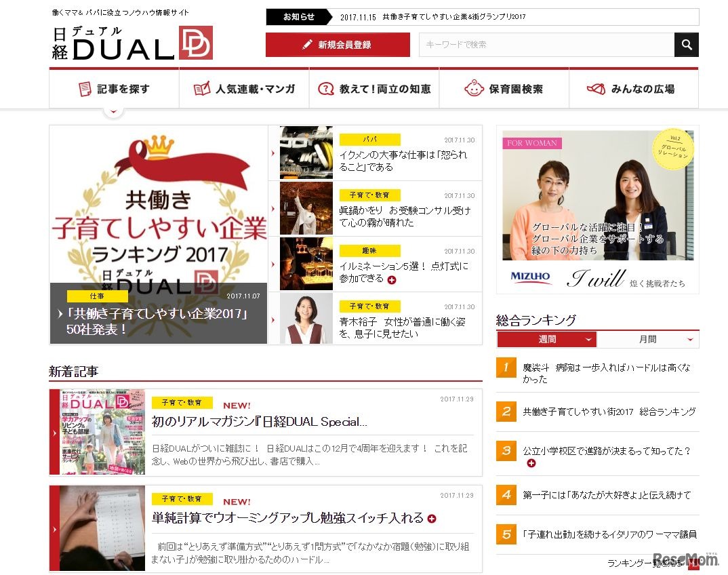Switch to the 月間 ranking tab
Viewport: 728px width, 575px height.
pos(647,339)
